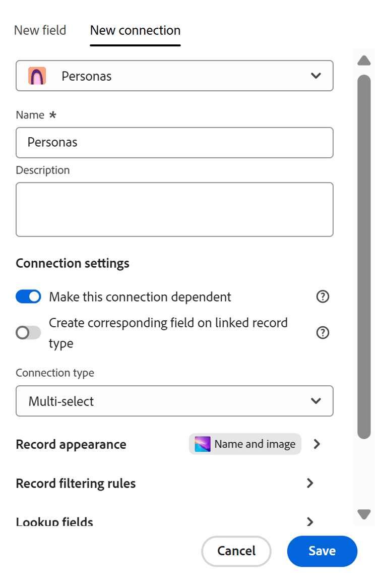Click the Personas record type icon
The height and width of the screenshot is (588, 378).
[x=37, y=76]
